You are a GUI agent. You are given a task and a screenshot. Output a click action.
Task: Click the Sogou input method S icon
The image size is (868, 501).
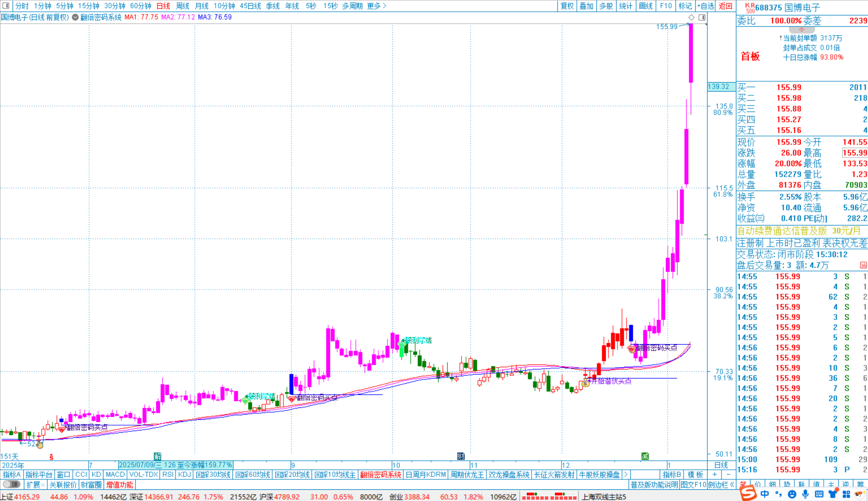748,493
